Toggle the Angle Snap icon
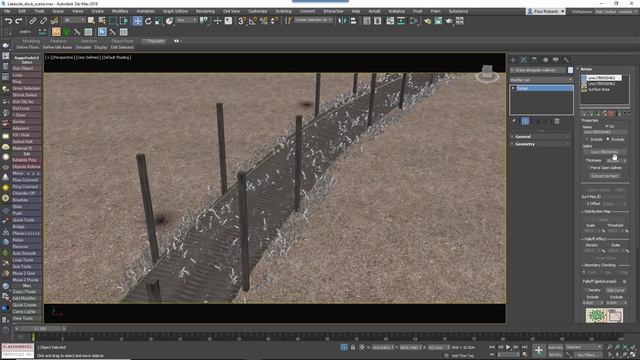This screenshot has height=360, width=640. (x=253, y=21)
